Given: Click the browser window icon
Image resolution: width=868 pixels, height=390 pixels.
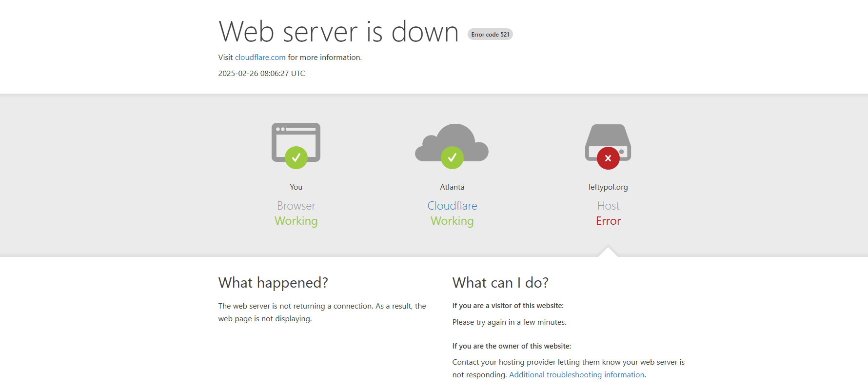Looking at the screenshot, I should [x=296, y=146].
